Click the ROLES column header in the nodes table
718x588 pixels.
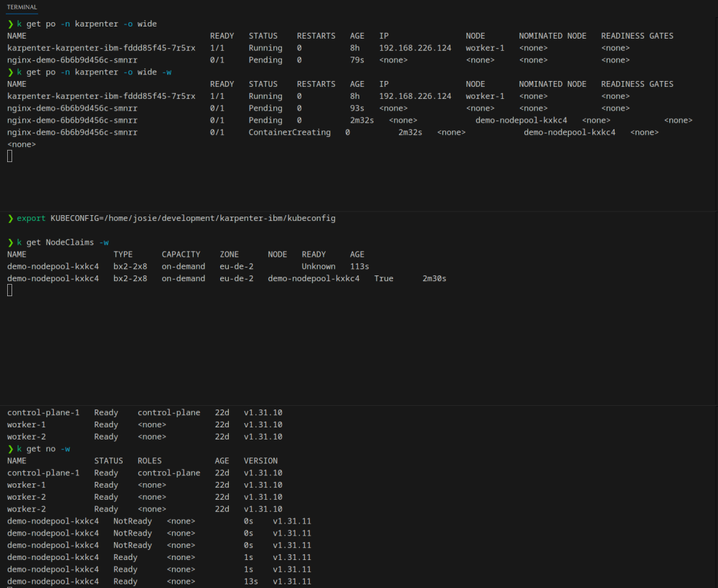click(149, 461)
